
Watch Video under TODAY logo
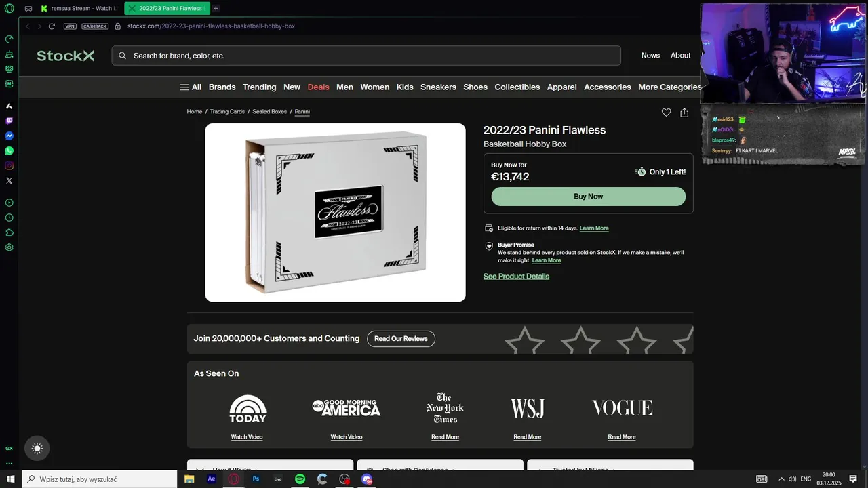247,437
